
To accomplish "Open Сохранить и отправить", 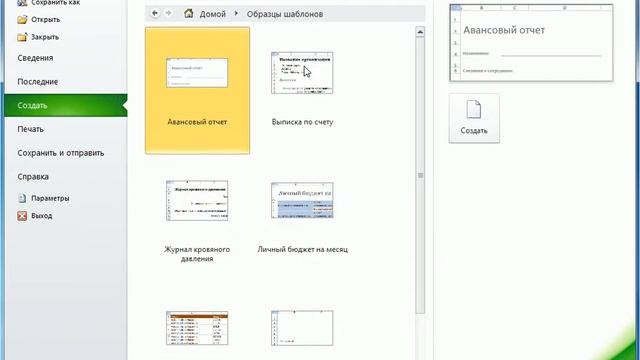I will coord(61,153).
